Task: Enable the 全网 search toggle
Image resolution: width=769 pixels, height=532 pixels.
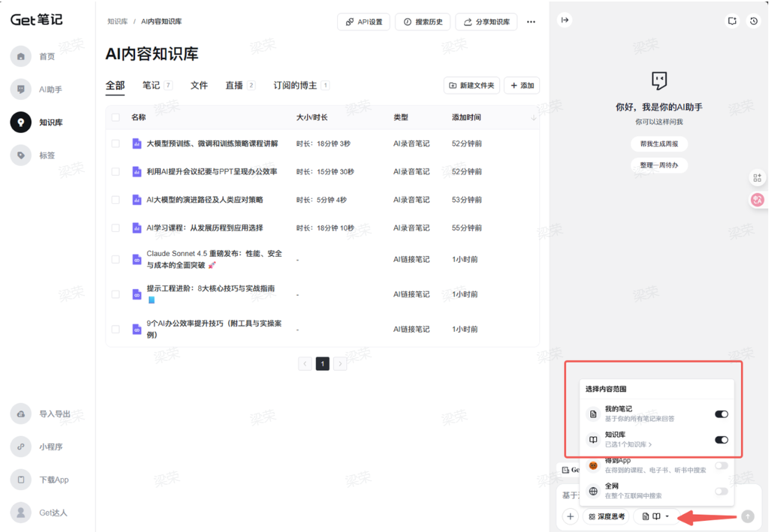Action: (721, 491)
